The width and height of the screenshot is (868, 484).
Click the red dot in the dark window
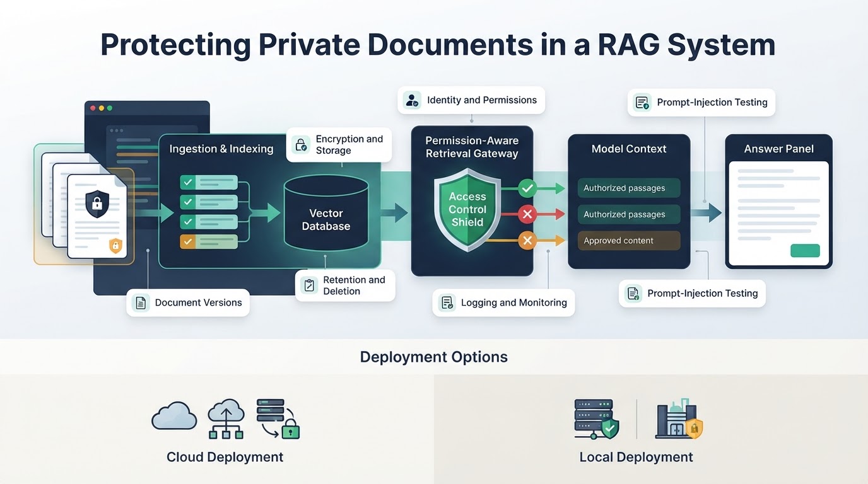click(x=93, y=108)
